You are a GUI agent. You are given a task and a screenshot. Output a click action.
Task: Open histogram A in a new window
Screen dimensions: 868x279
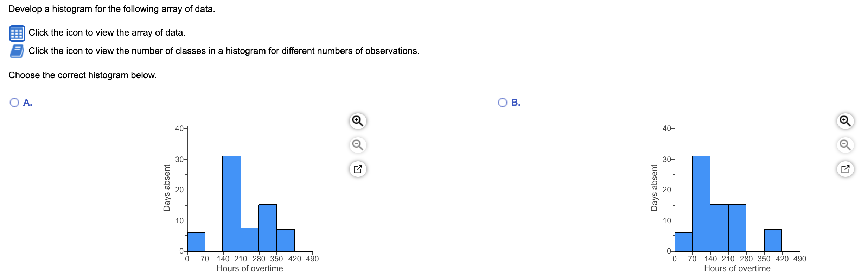click(x=358, y=168)
